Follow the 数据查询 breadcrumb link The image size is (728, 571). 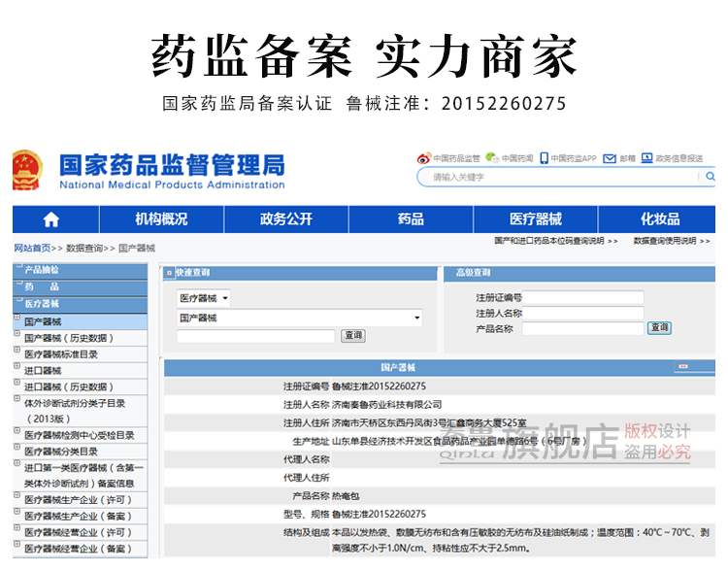click(x=84, y=248)
